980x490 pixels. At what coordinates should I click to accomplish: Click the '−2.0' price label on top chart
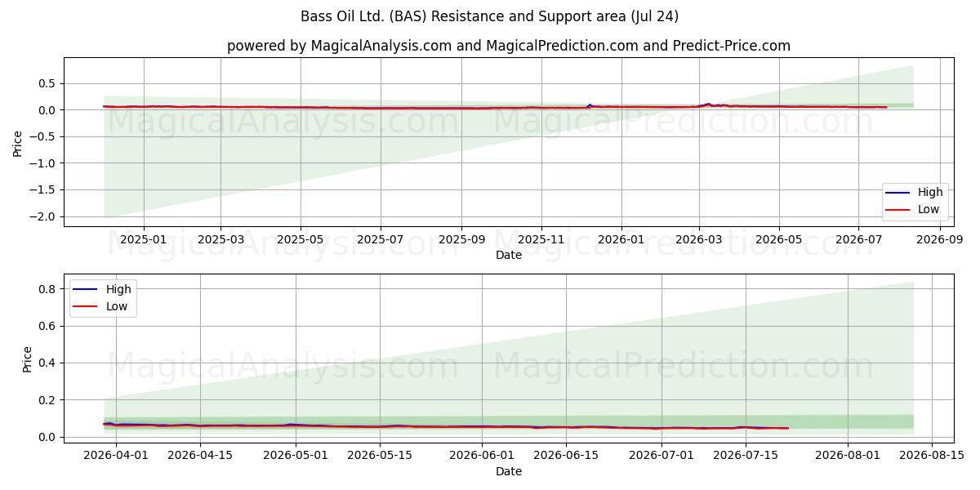(x=44, y=216)
